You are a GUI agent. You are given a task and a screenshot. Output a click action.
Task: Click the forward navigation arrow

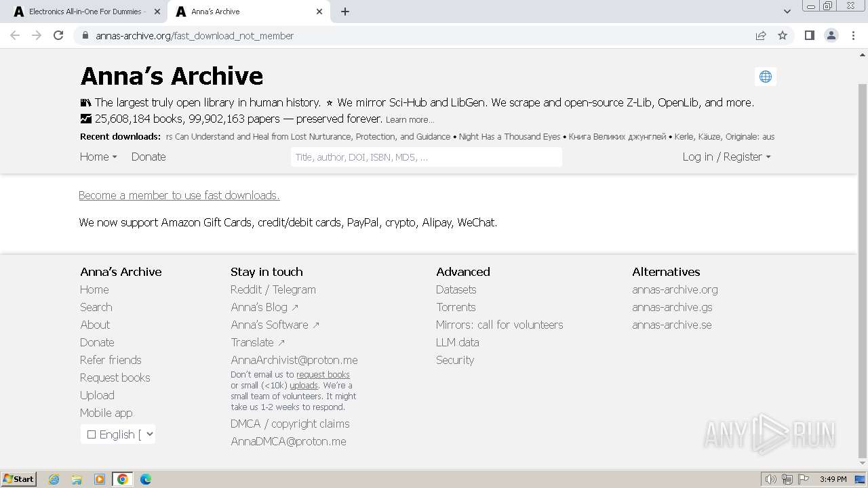(37, 35)
